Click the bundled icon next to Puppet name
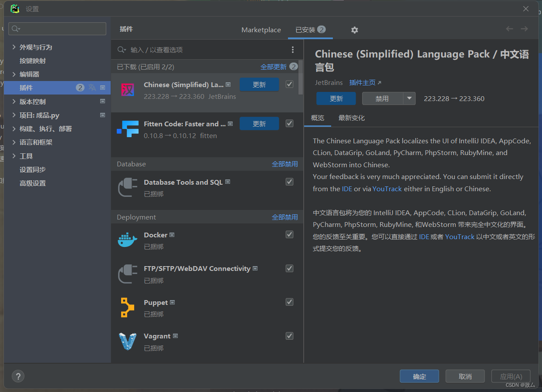Screen dimensions: 542x392 point(173,302)
